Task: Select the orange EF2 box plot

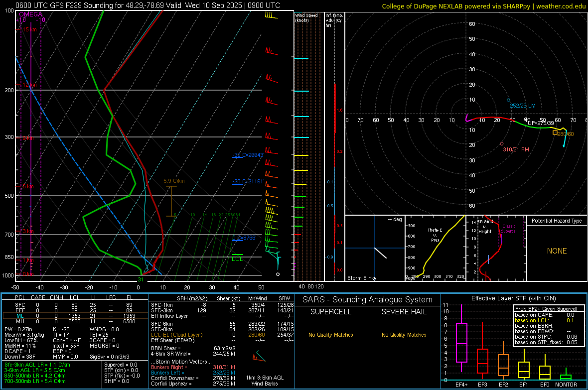Action: 503,360
